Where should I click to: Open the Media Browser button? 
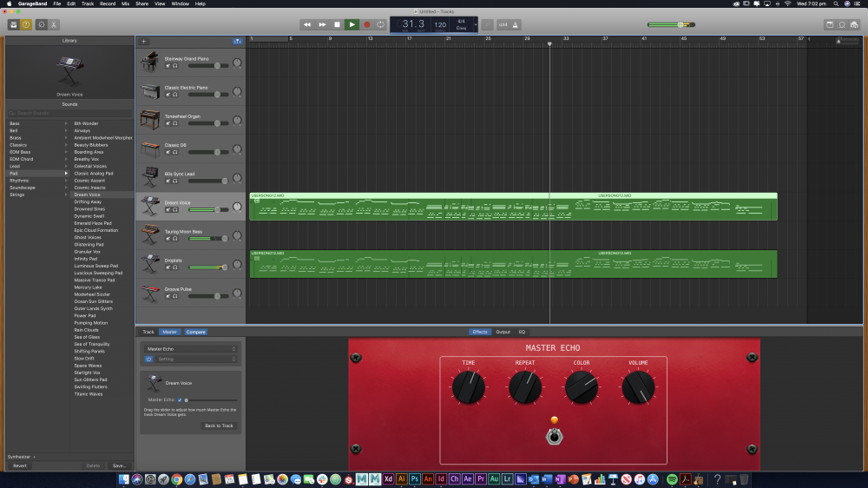pos(855,24)
